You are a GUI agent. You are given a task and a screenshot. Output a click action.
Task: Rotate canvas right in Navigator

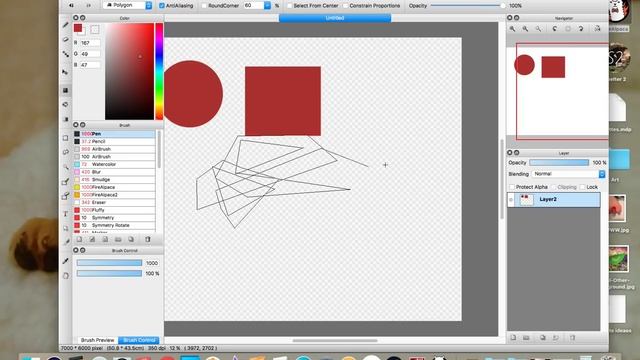pyautogui.click(x=580, y=29)
